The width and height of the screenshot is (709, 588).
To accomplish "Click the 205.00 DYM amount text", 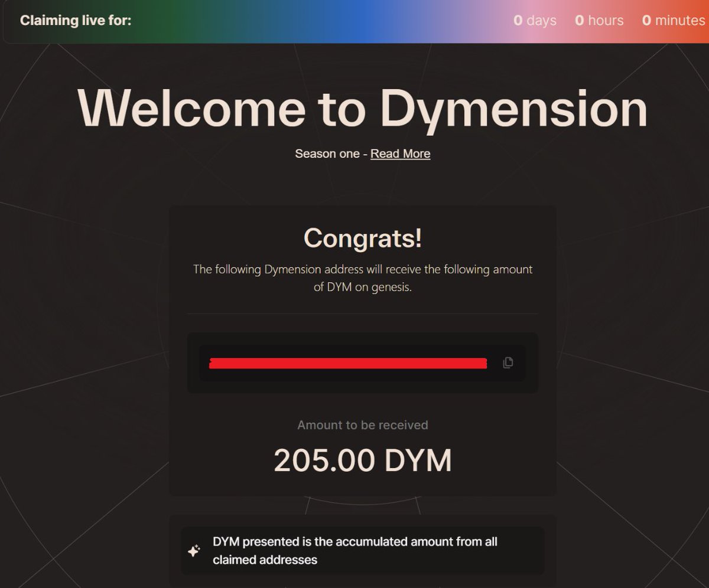I will [362, 460].
